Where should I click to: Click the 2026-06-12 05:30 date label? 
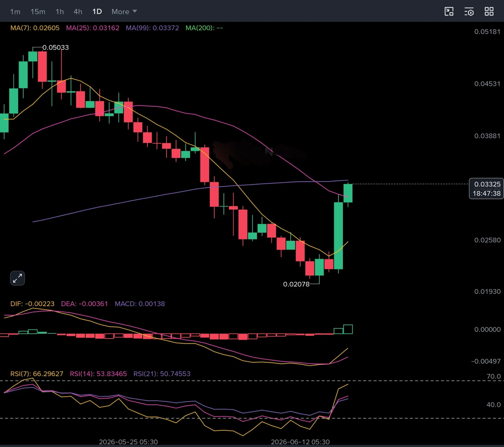click(x=300, y=442)
